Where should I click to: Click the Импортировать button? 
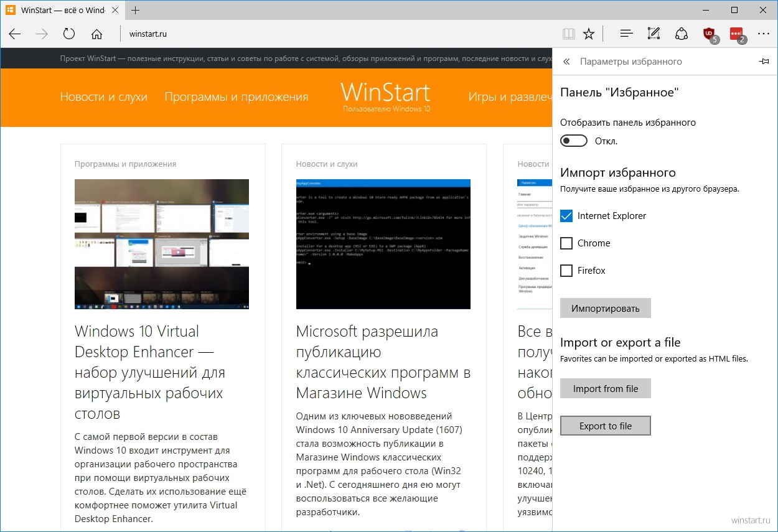(x=606, y=308)
